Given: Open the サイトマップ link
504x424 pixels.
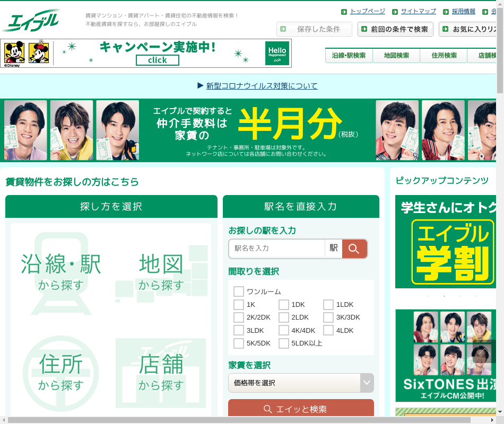Looking at the screenshot, I should pos(419,11).
